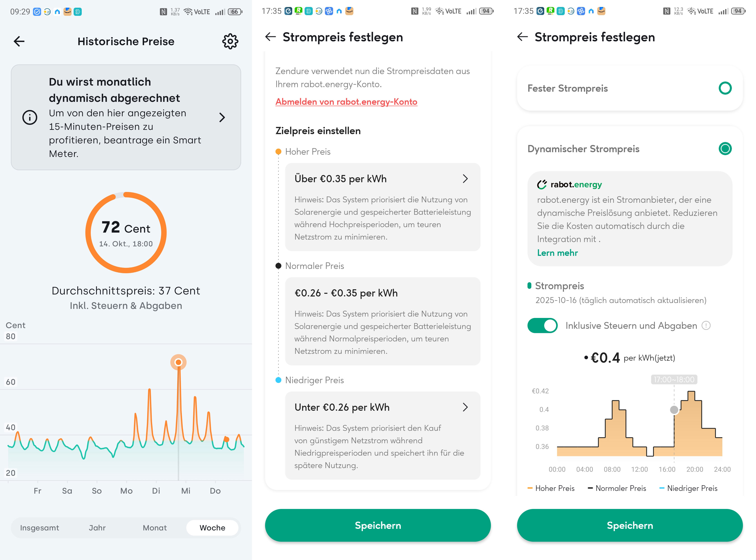756x560 pixels.
Task: Select Dynamischer Strompreis radio option
Action: (725, 149)
